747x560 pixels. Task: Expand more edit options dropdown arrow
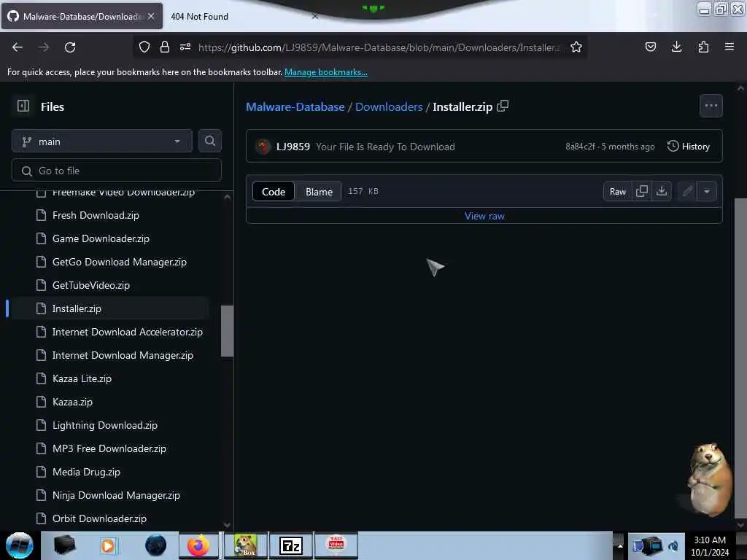(707, 192)
